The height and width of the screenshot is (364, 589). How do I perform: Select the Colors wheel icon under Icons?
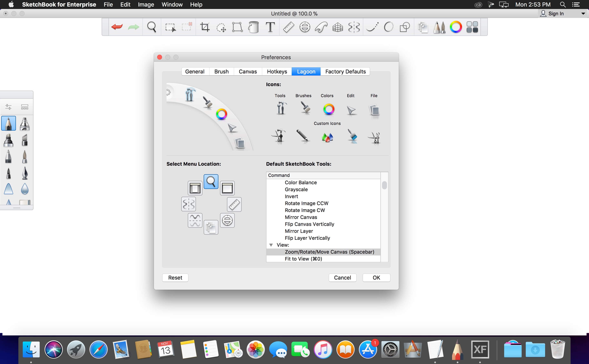329,109
